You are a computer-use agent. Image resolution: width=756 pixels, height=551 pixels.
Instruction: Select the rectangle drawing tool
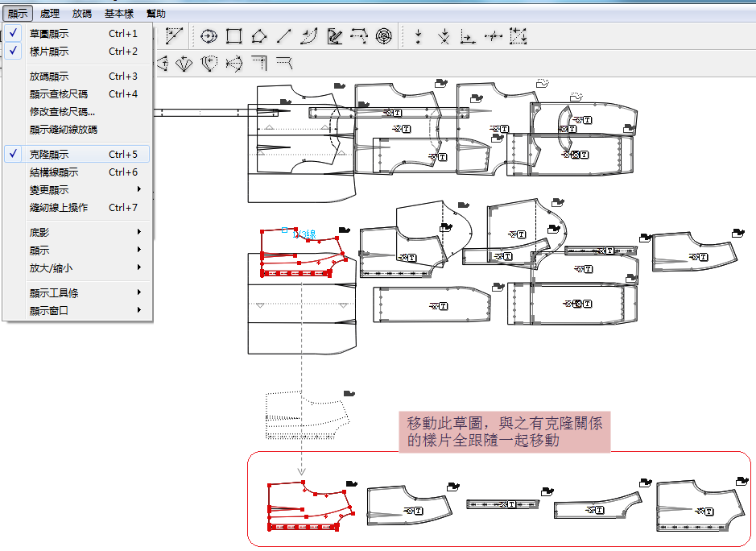234,36
